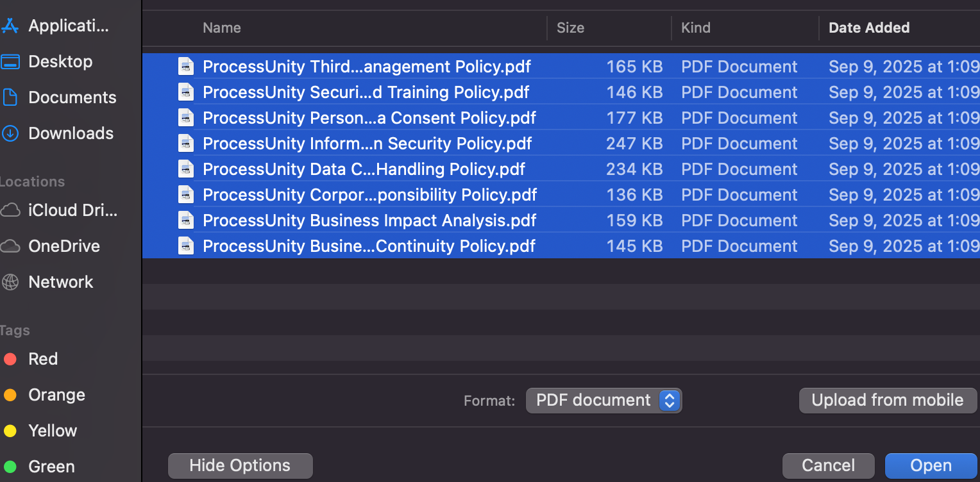
Task: Click the Format: label
Action: (489, 401)
